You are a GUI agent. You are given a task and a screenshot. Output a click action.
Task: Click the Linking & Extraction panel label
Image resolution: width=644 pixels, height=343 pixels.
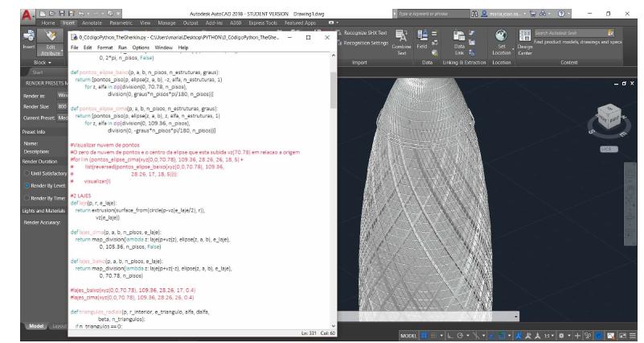[464, 63]
